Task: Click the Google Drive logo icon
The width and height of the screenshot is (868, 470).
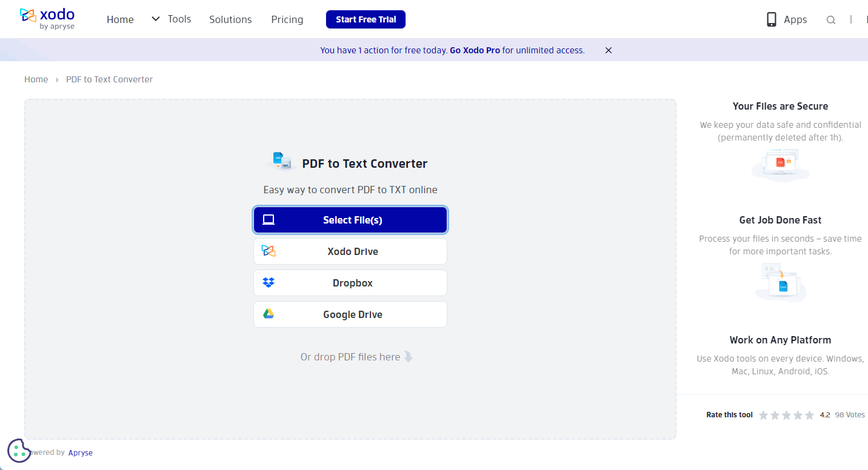Action: 269,314
